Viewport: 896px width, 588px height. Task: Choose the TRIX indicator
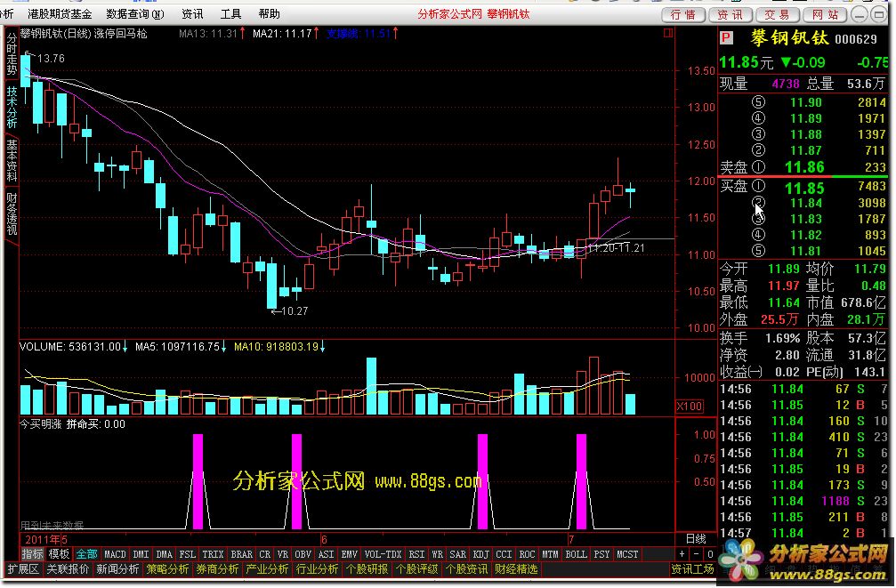click(x=213, y=553)
